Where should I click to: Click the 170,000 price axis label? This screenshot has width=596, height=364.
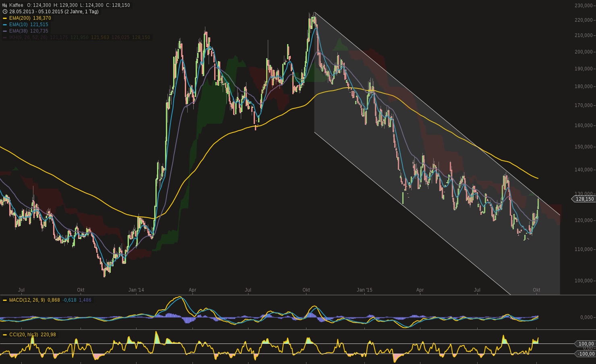584,105
